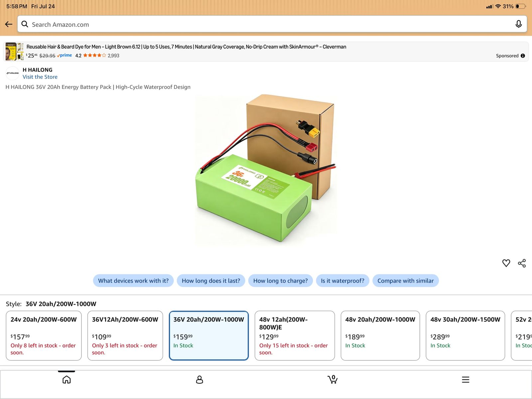The height and width of the screenshot is (399, 532).
Task: Select the 48v 12ah(200W-800W)E style
Action: pos(295,335)
